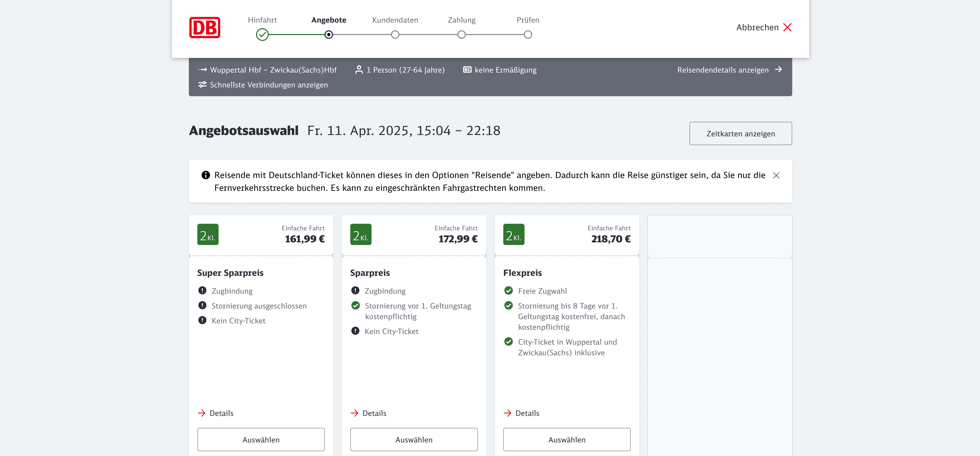Viewport: 980px width, 456px height.
Task: Click the Zahlung step circle
Action: (461, 35)
